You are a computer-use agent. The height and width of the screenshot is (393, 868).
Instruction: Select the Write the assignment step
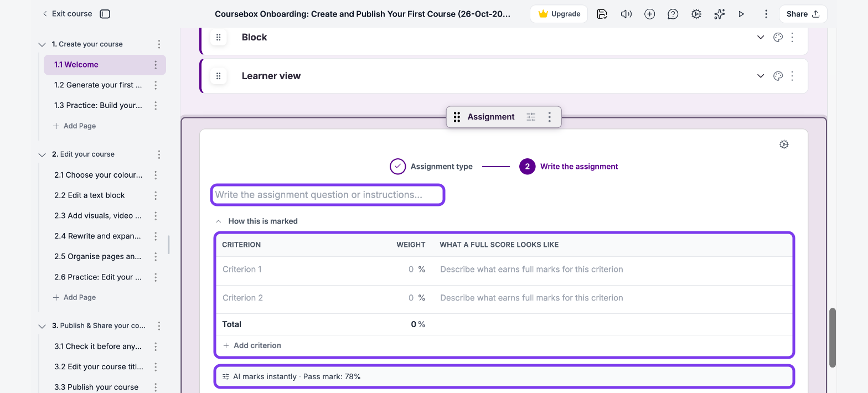569,166
